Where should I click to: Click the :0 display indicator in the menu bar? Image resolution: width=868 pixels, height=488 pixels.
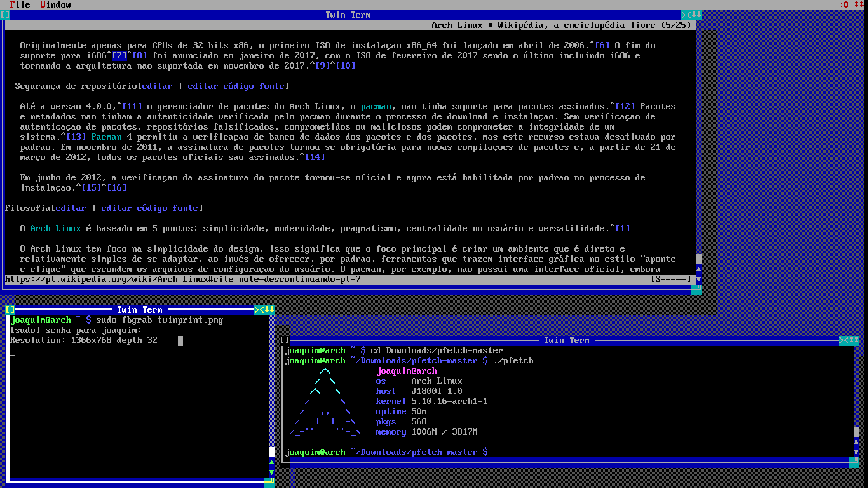point(844,4)
